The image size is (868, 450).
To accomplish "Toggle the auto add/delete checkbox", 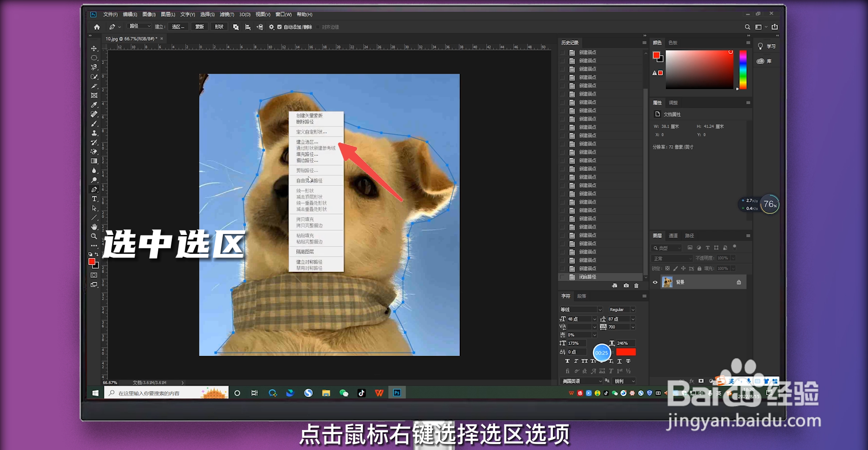I will [x=279, y=27].
